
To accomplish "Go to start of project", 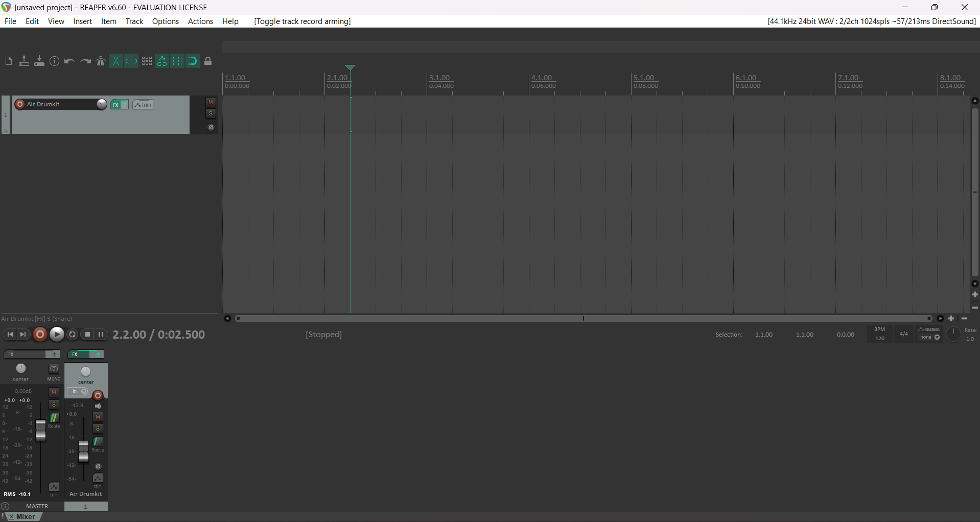I will click(10, 335).
